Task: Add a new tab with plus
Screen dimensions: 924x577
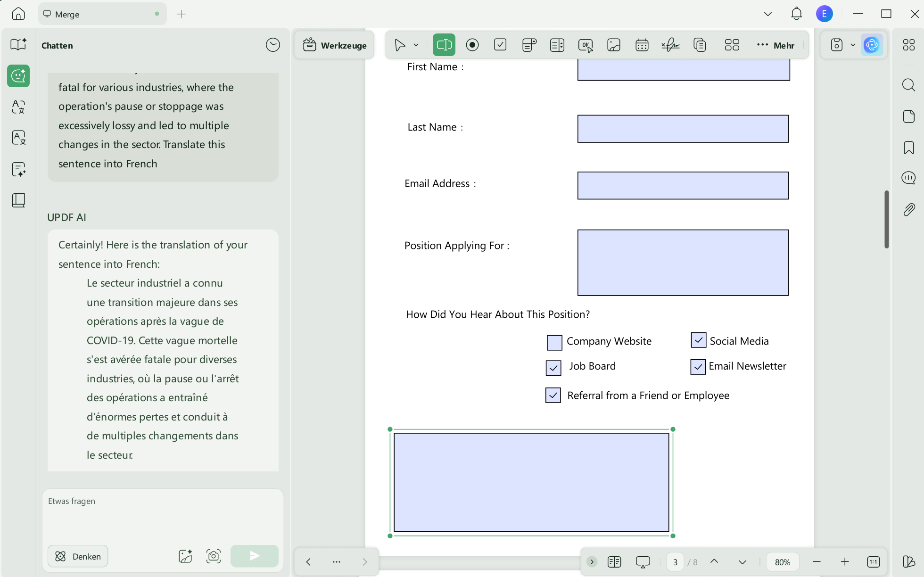Action: (181, 14)
